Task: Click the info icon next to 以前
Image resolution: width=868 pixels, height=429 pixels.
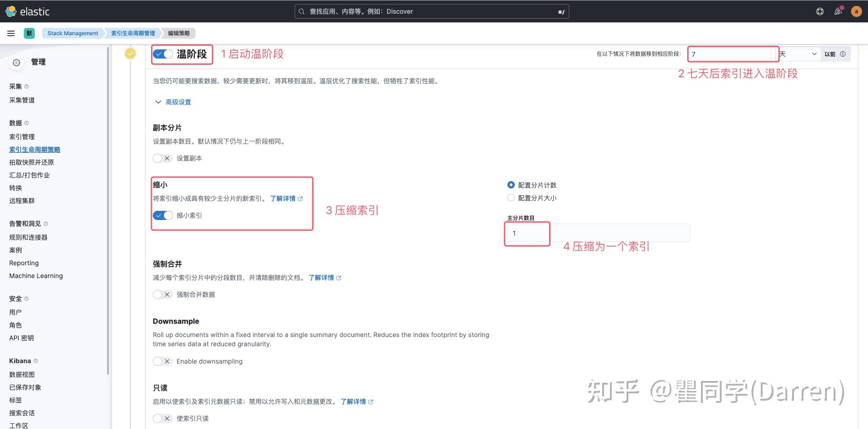Action: point(842,54)
